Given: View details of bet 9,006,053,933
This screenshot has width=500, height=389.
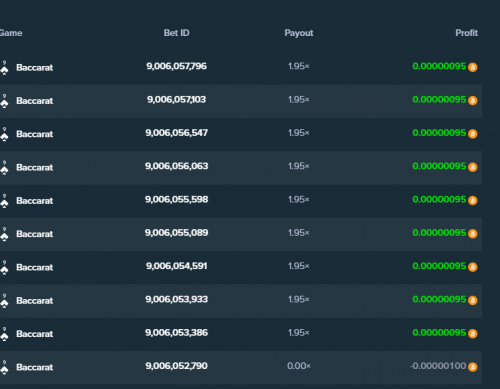Looking at the screenshot, I should [176, 300].
